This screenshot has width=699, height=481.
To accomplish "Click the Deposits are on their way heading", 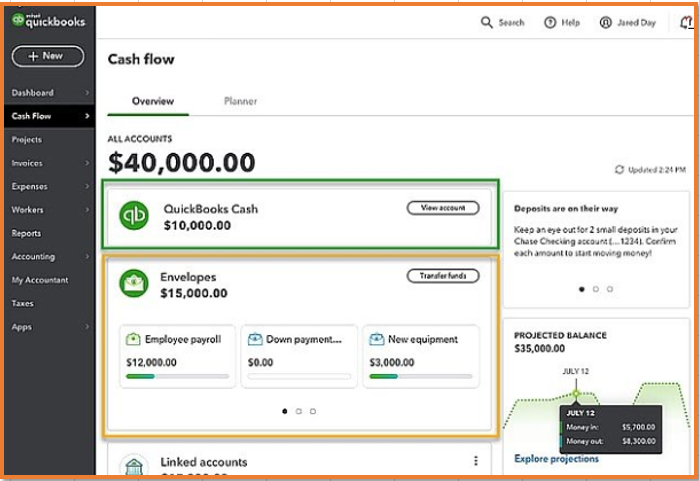I will pos(566,209).
